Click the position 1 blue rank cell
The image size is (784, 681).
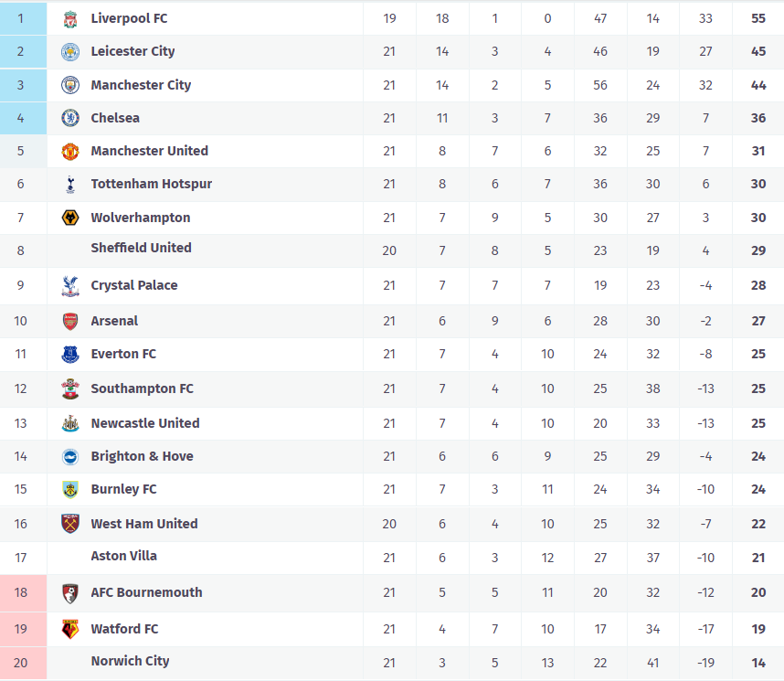(x=23, y=18)
